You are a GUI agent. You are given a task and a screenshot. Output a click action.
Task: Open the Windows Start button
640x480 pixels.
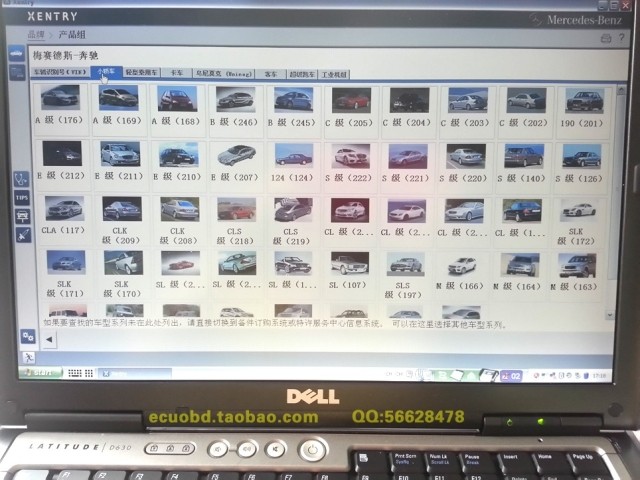coord(38,373)
